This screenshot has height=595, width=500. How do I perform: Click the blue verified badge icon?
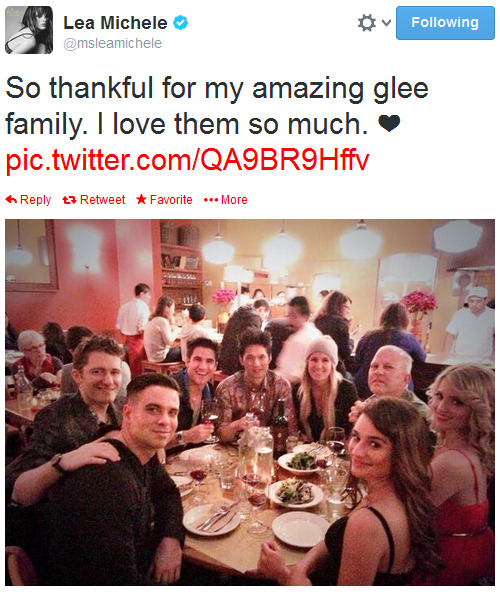pyautogui.click(x=181, y=23)
